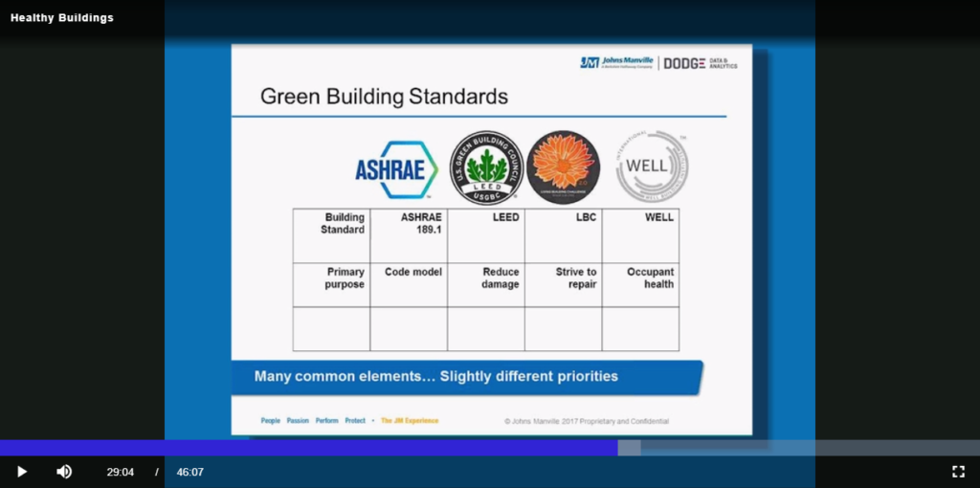Click the buffered segment of the seek bar
This screenshot has width=980, height=488.
pos(630,448)
